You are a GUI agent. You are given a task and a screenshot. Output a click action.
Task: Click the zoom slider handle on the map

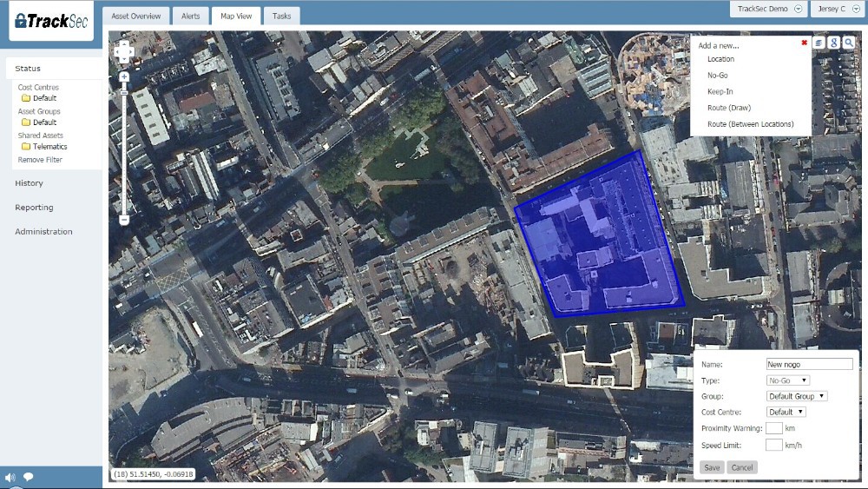(124, 92)
